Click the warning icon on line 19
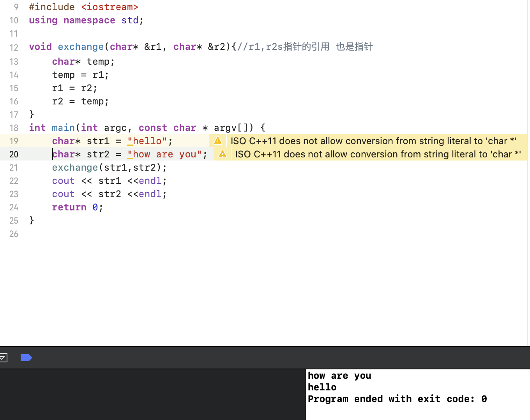Screen dimensions: 530x420 coord(218,141)
